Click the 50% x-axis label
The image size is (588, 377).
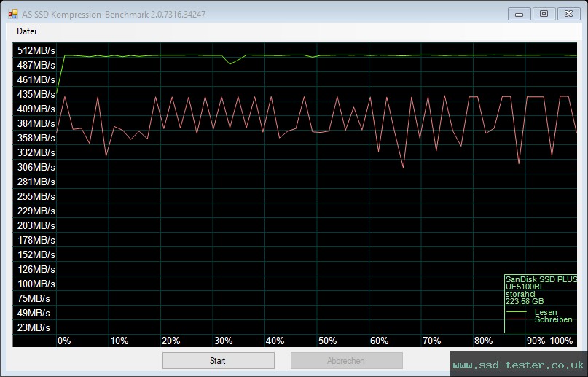point(327,341)
